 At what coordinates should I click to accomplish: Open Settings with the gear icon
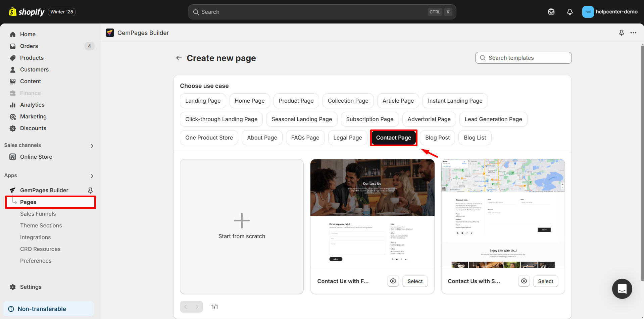[13, 287]
